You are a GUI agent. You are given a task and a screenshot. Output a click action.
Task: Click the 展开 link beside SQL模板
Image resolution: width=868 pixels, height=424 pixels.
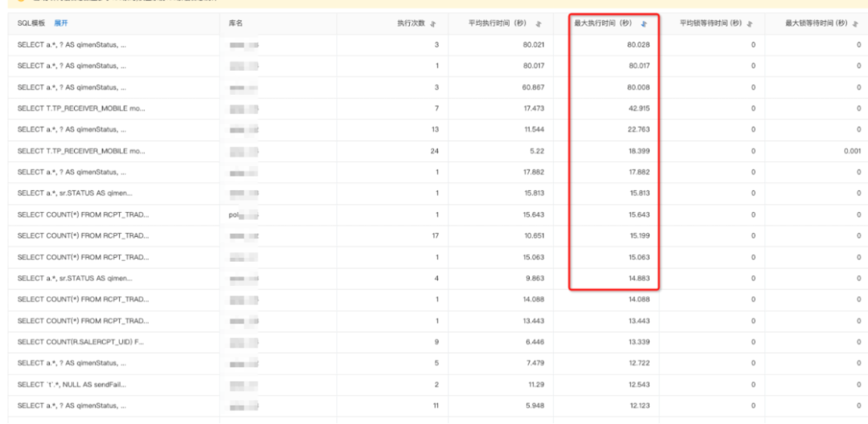tap(61, 23)
